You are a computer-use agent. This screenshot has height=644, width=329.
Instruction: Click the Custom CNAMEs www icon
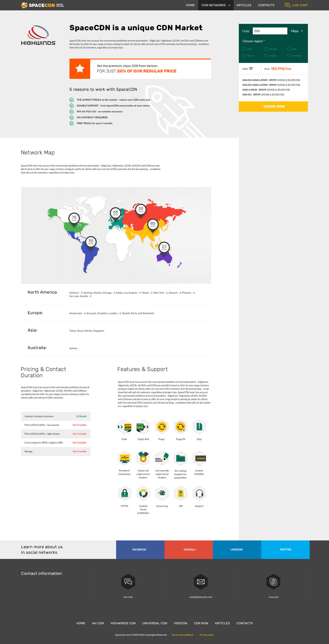(x=199, y=458)
